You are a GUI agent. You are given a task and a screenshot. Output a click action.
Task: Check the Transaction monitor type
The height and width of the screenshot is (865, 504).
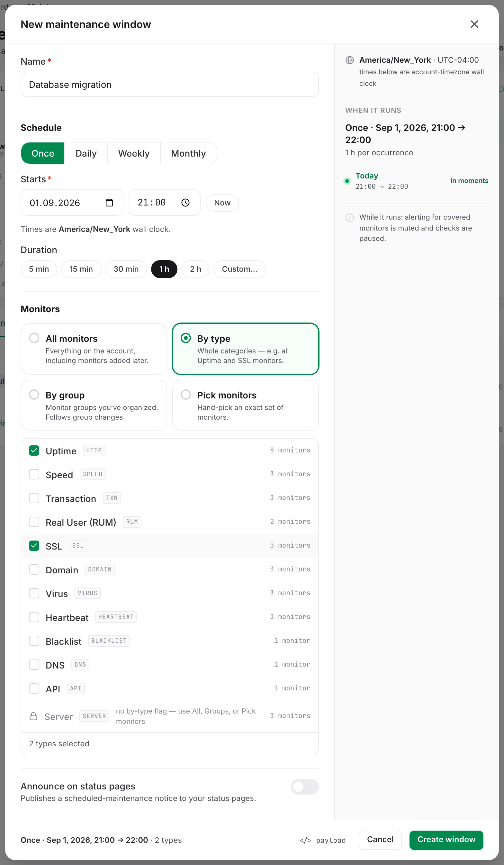(x=34, y=498)
